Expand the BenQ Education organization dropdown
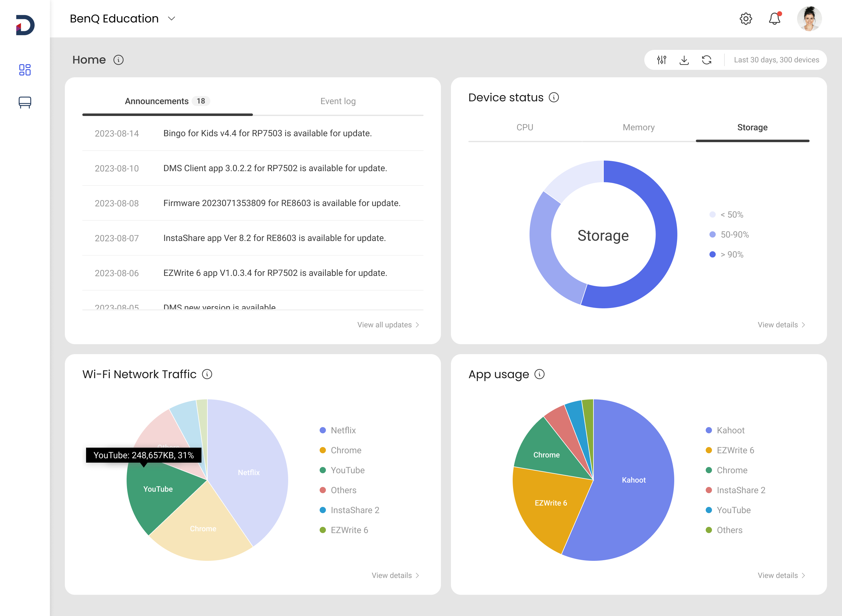The height and width of the screenshot is (616, 842). [171, 19]
